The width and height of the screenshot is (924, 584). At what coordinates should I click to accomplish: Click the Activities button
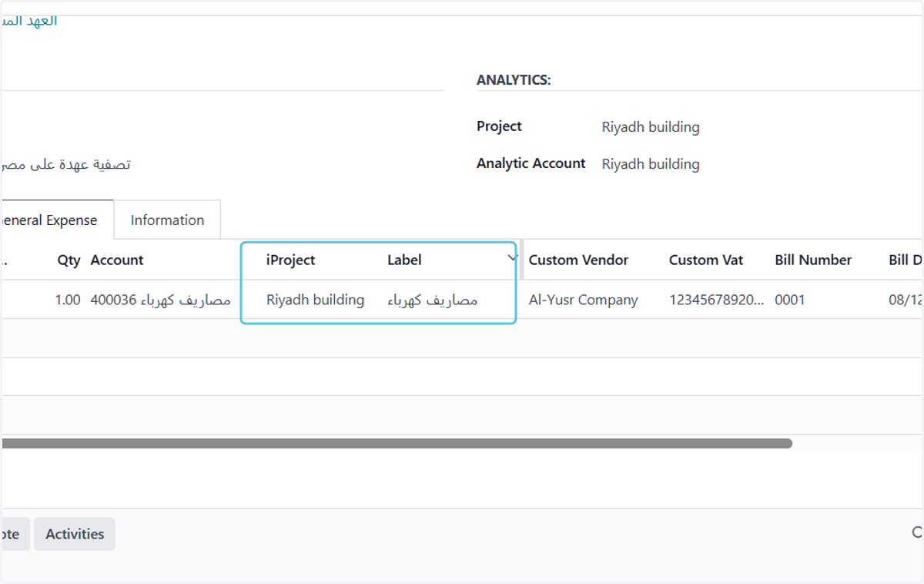pos(75,534)
